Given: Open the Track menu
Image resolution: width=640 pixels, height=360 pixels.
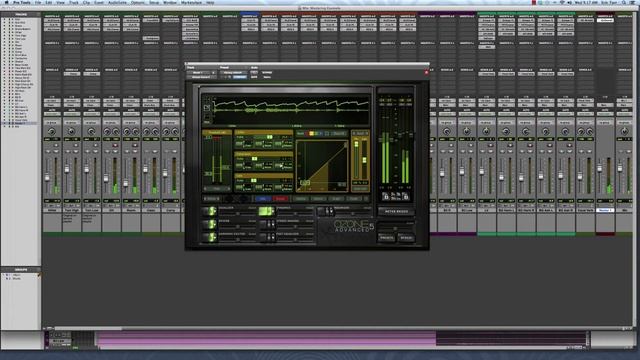Looking at the screenshot, I should point(74,2).
